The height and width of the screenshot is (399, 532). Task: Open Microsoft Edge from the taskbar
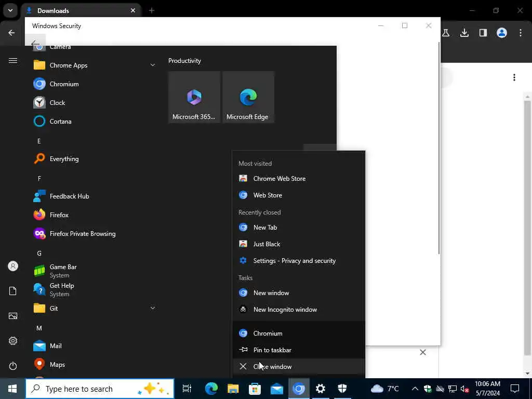(x=211, y=389)
